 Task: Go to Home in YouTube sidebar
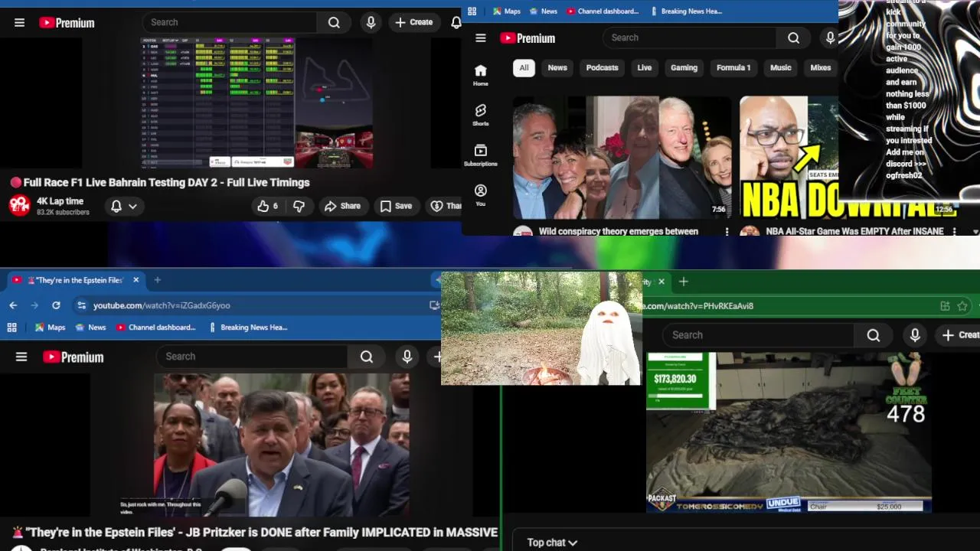(481, 75)
